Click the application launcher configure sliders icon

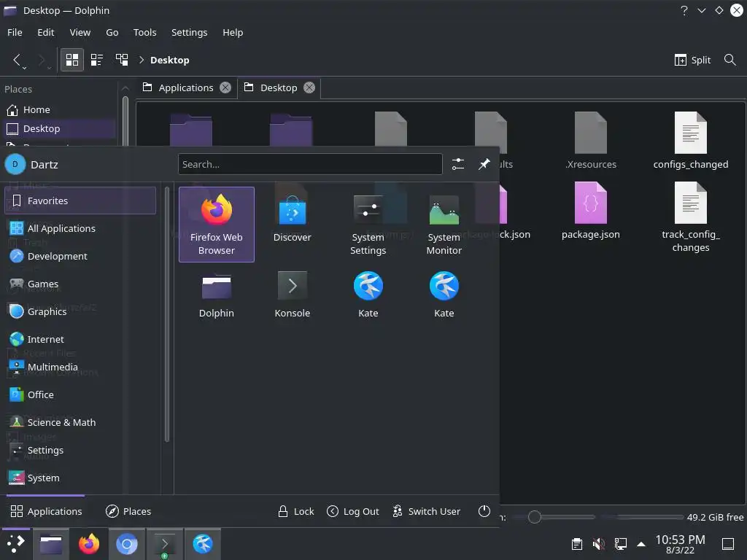point(458,164)
